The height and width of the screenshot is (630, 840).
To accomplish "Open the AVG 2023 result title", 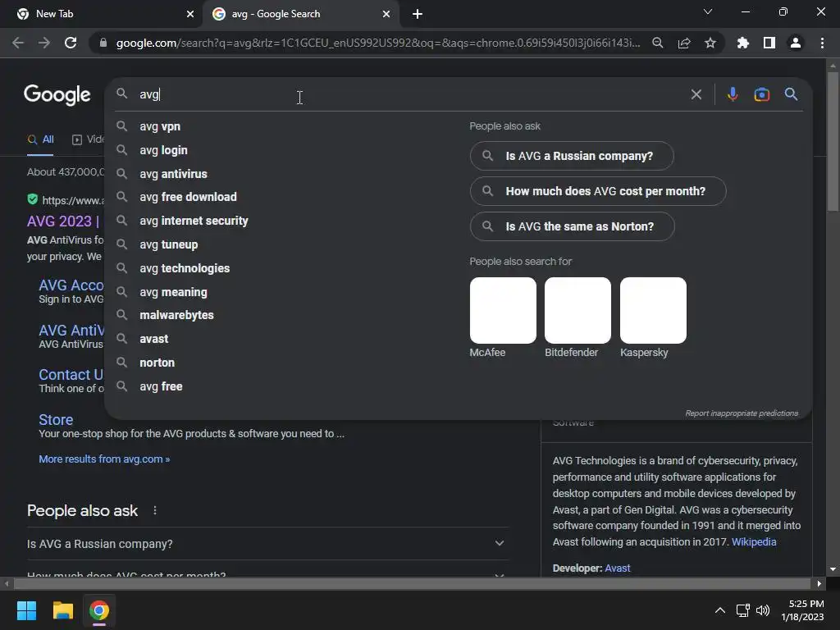I will point(63,221).
